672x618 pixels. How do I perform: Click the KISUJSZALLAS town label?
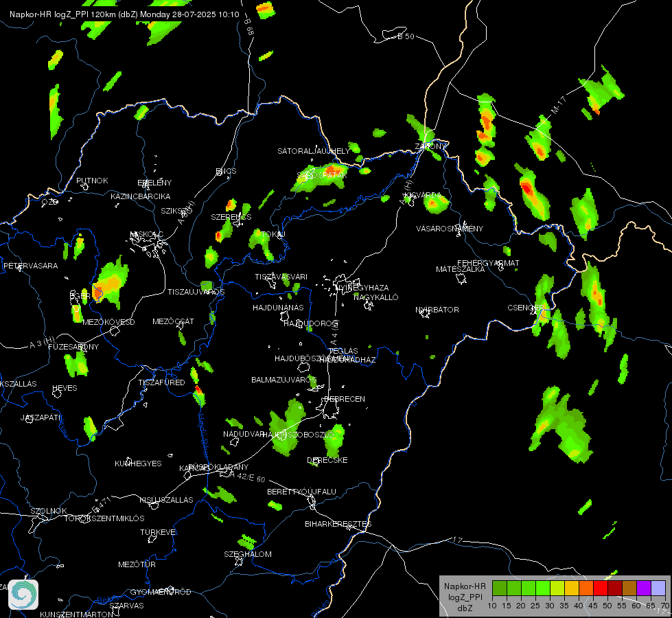166,500
